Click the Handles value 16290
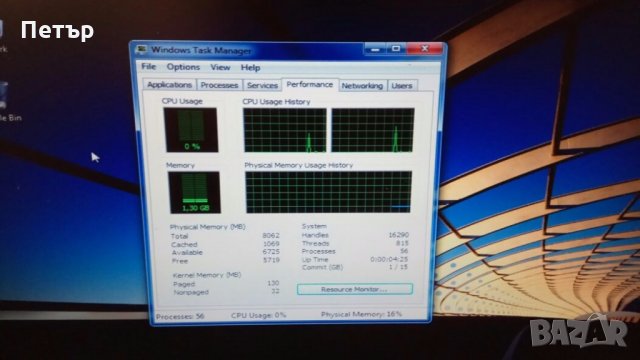Image resolution: width=640 pixels, height=360 pixels. (x=398, y=235)
